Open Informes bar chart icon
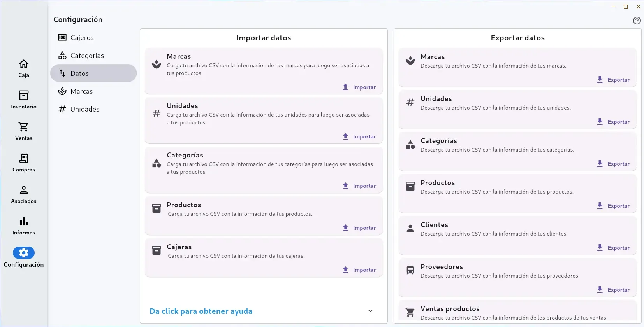The width and height of the screenshot is (644, 327). click(24, 221)
